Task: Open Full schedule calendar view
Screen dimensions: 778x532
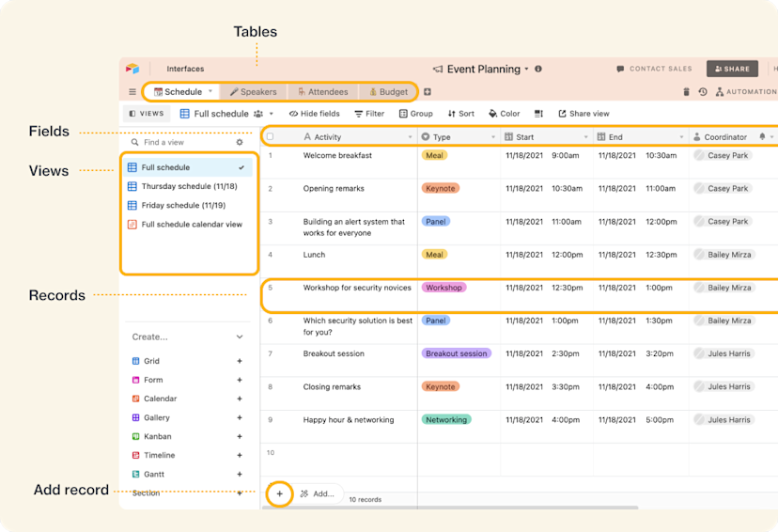Action: pyautogui.click(x=189, y=225)
